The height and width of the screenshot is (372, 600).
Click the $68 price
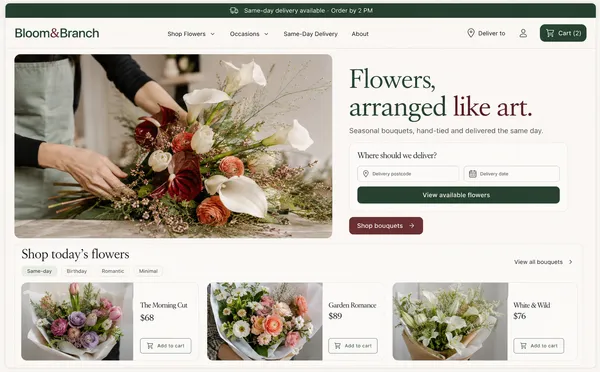pos(147,317)
